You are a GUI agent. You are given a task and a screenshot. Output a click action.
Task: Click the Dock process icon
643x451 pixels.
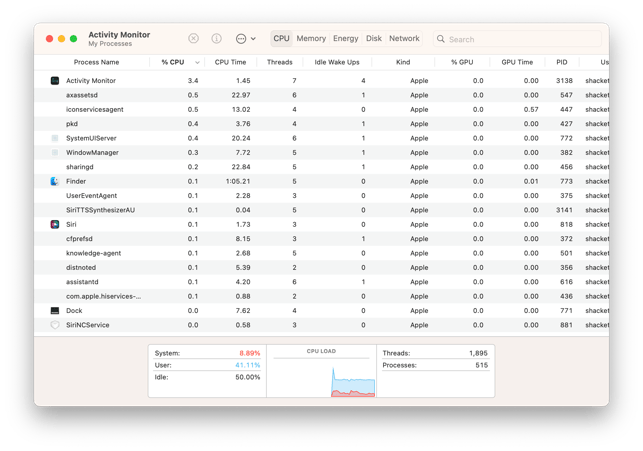point(55,310)
